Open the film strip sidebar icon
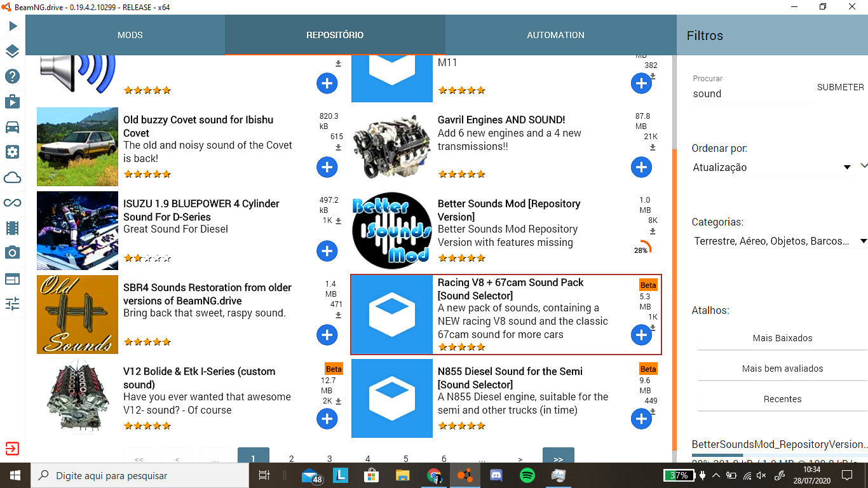Screen dimensions: 868x488 tap(13, 227)
